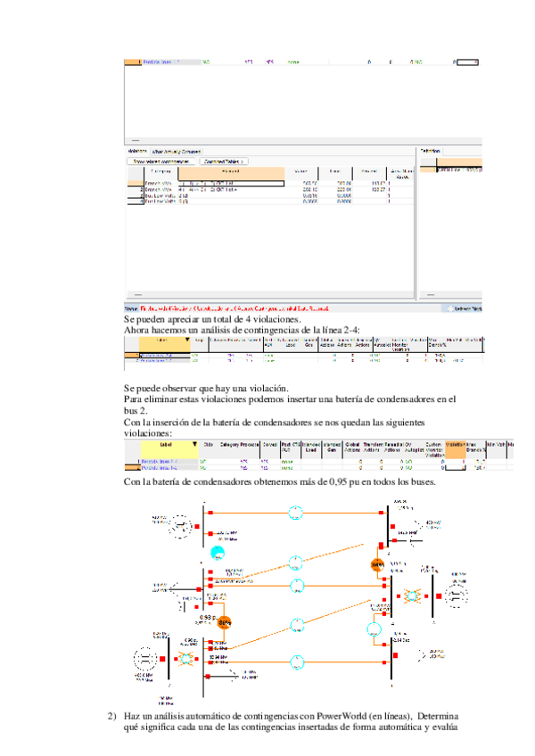The height and width of the screenshot is (756, 535).
Task: Click the large generator symbol at bottom left
Action: click(144, 661)
